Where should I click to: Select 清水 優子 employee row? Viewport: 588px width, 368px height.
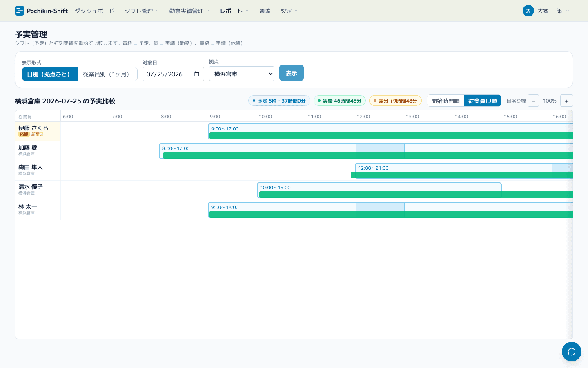click(38, 190)
